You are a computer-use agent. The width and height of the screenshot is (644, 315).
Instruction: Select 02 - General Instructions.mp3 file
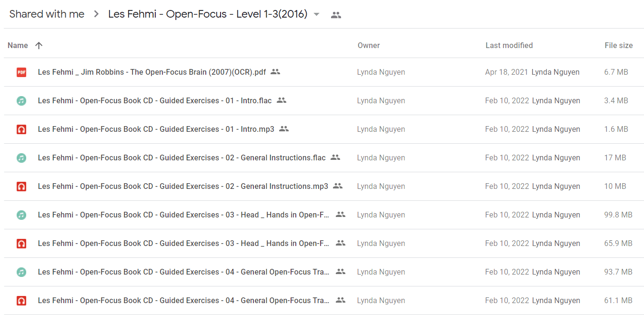183,187
